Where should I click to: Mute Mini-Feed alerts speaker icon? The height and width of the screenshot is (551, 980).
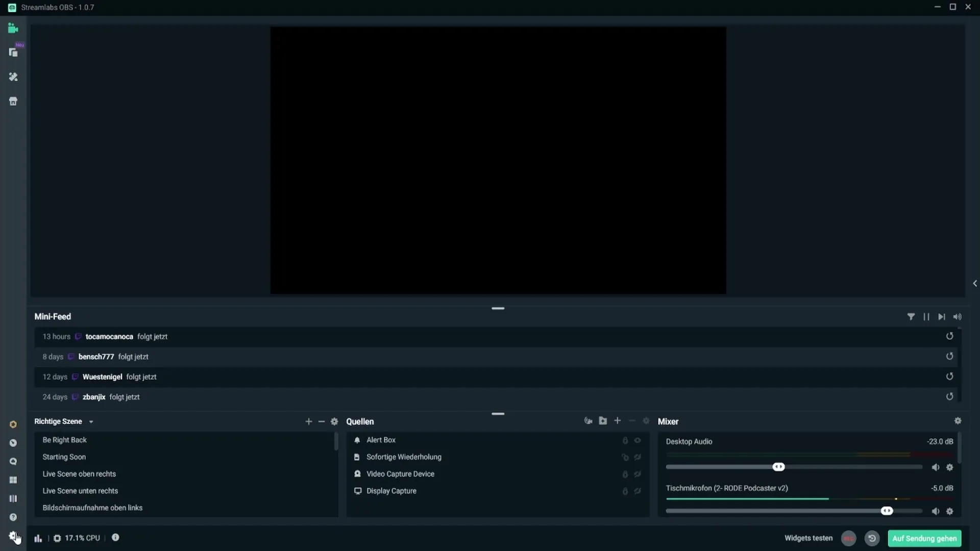[x=958, y=317]
